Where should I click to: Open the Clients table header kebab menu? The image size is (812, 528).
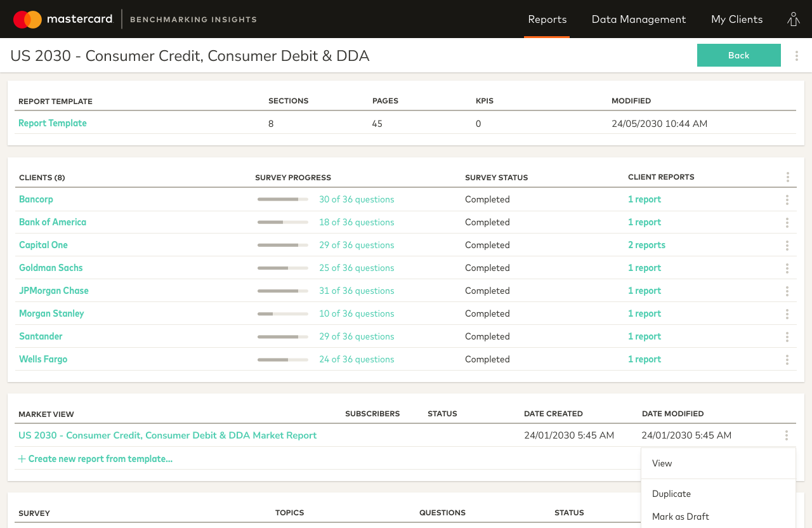coord(787,177)
